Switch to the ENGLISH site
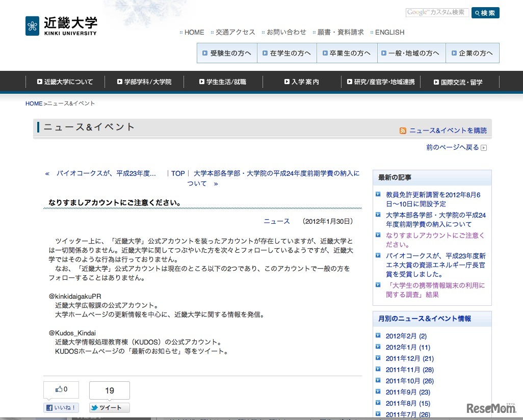 pos(389,32)
